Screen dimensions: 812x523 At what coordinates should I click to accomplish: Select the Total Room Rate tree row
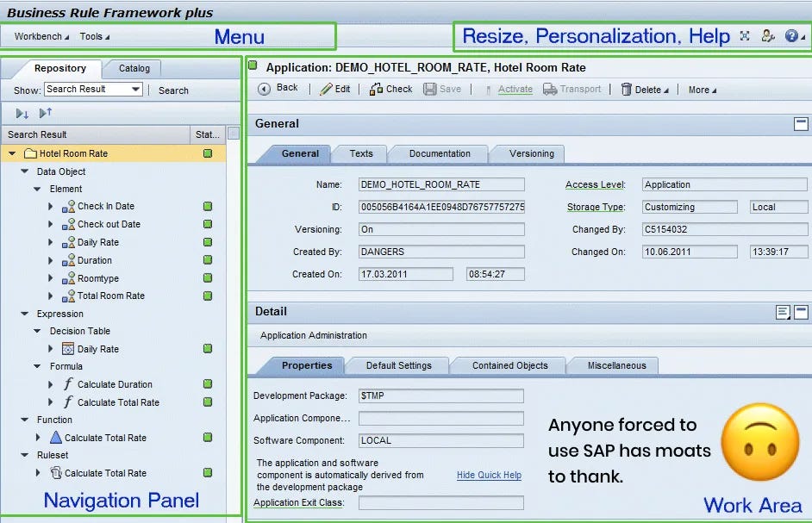(113, 296)
